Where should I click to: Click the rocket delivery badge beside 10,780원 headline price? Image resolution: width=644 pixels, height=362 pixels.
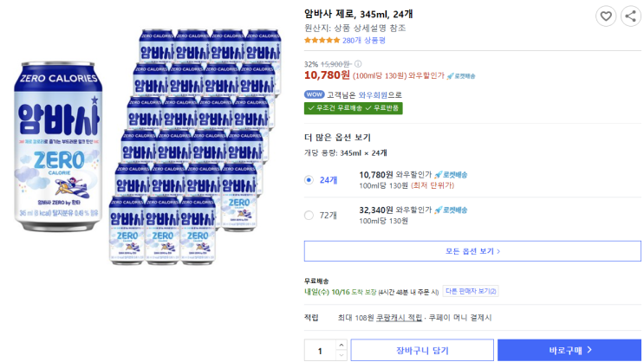pos(462,76)
